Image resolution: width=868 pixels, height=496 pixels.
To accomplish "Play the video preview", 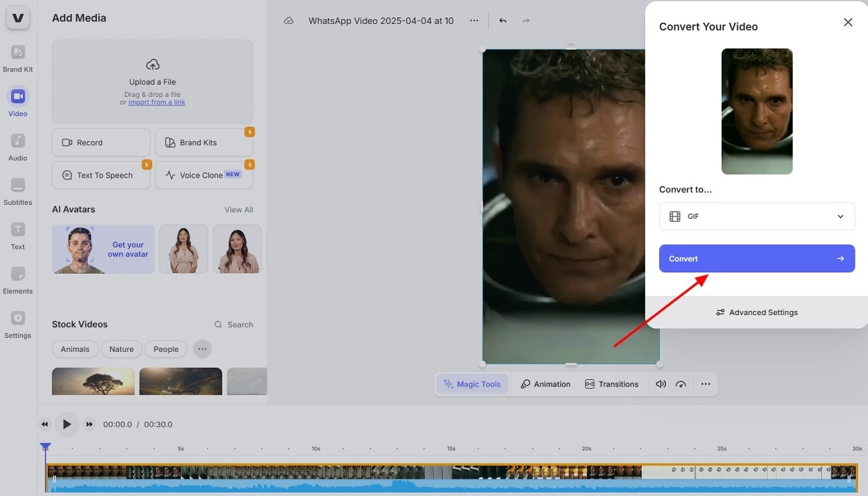I will (67, 424).
